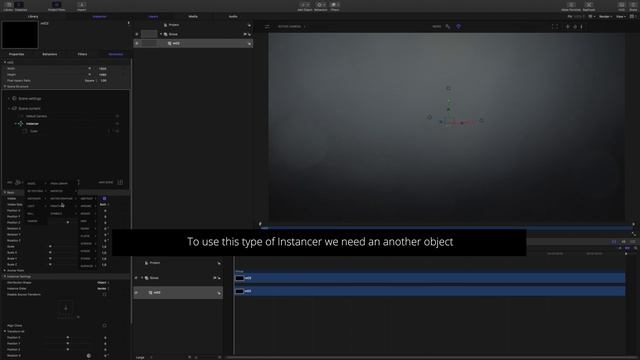Toggle the Align Order checkbox
Screen dimensions: 640x360
point(104,325)
